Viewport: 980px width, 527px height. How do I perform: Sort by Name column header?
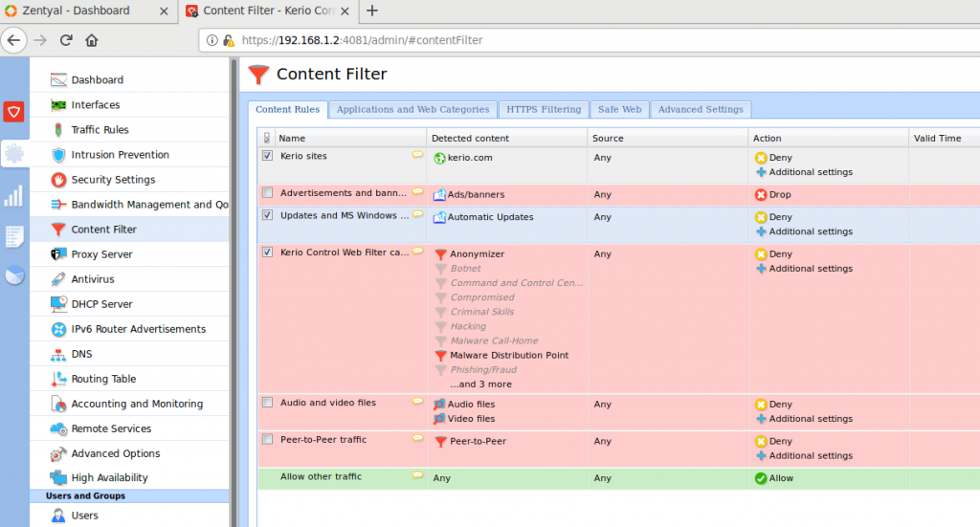tap(350, 138)
